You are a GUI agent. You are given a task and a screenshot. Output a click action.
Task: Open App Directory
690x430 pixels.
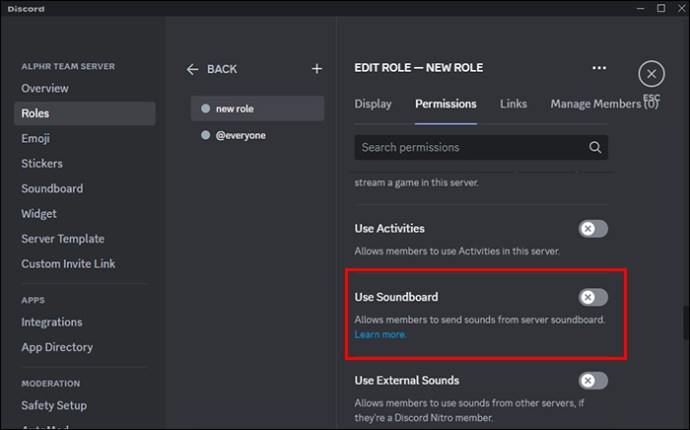coord(57,347)
